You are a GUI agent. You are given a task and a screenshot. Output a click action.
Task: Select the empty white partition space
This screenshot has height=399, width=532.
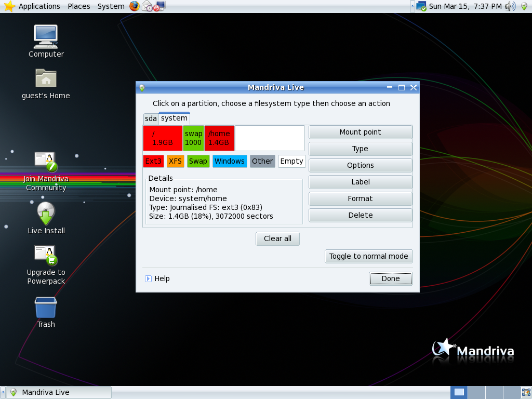pyautogui.click(x=270, y=138)
